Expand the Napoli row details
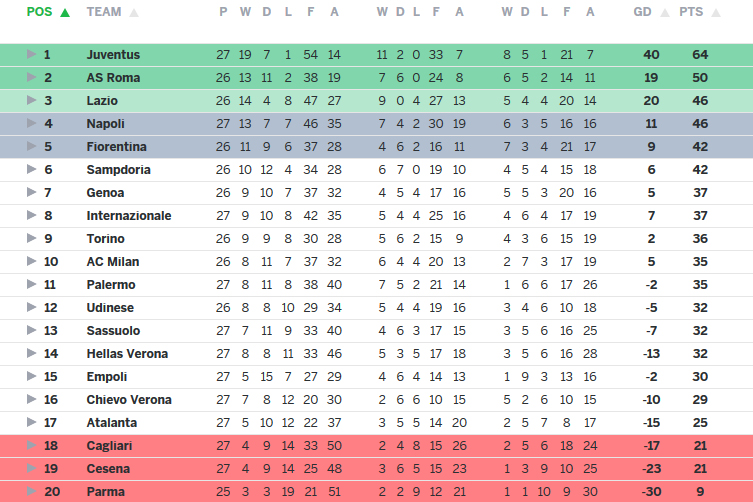 click(31, 123)
